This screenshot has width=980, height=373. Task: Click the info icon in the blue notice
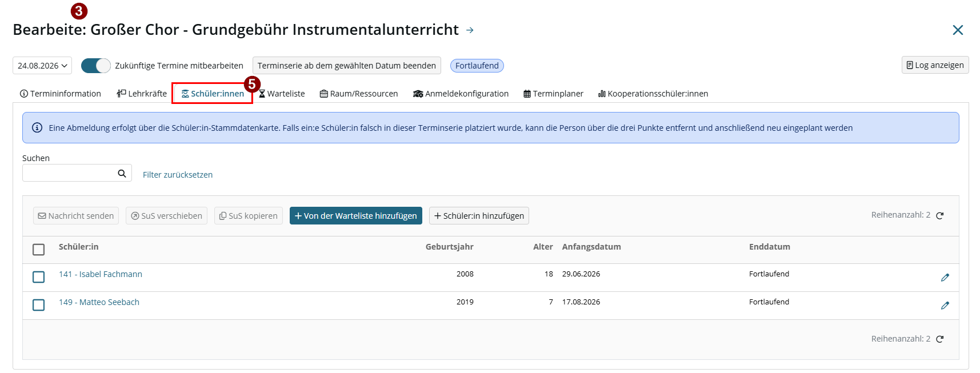coord(37,128)
